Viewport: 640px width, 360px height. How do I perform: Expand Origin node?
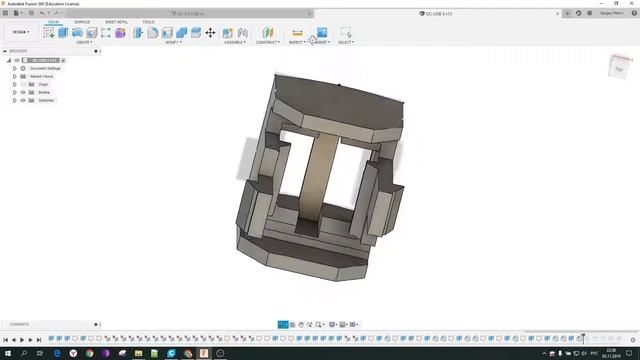coord(15,84)
